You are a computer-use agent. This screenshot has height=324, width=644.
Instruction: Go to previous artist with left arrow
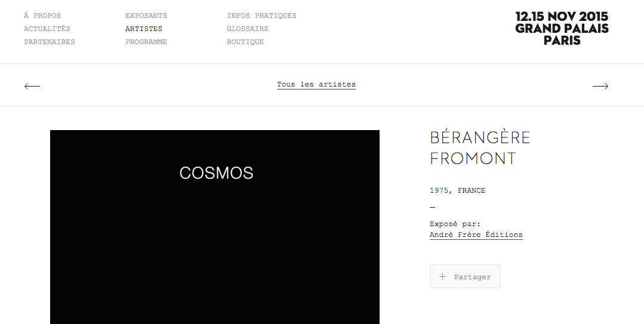point(32,86)
